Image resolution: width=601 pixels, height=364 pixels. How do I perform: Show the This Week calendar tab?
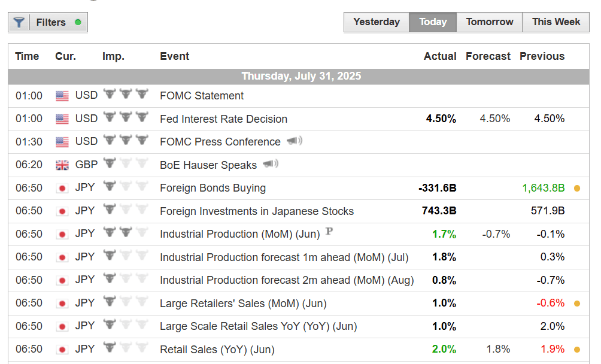pos(556,22)
